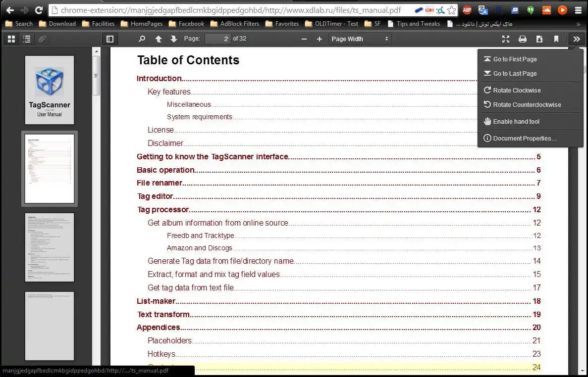Click the browser Forward arrow
The image size is (588, 377).
[24, 10]
